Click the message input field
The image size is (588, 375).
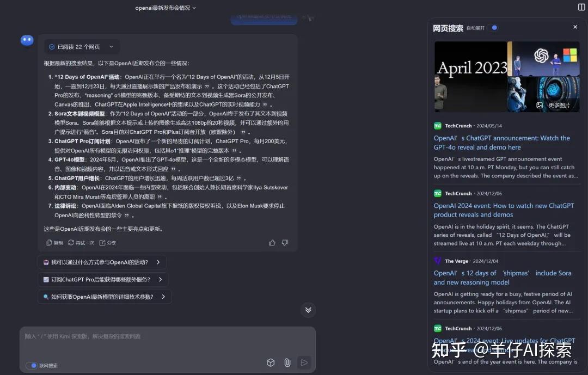(x=163, y=336)
